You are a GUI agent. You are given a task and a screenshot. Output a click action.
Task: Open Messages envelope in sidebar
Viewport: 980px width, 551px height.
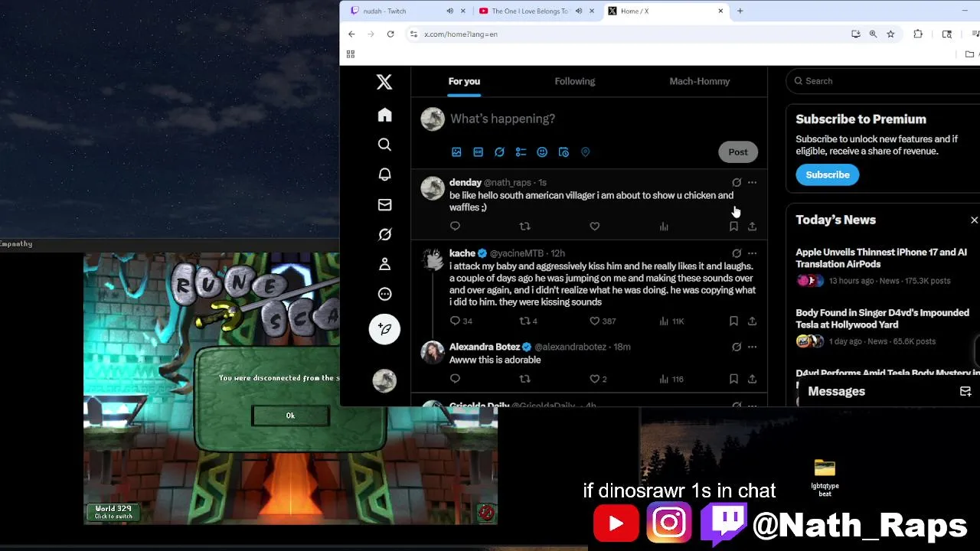pos(384,204)
